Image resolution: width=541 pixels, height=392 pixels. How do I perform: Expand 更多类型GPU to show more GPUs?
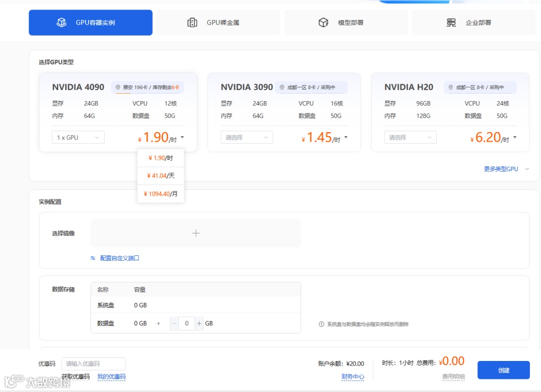coord(506,169)
